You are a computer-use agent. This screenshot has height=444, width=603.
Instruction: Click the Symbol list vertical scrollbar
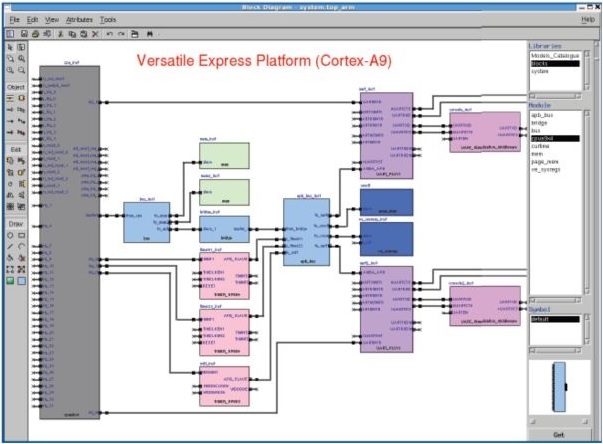click(x=587, y=329)
